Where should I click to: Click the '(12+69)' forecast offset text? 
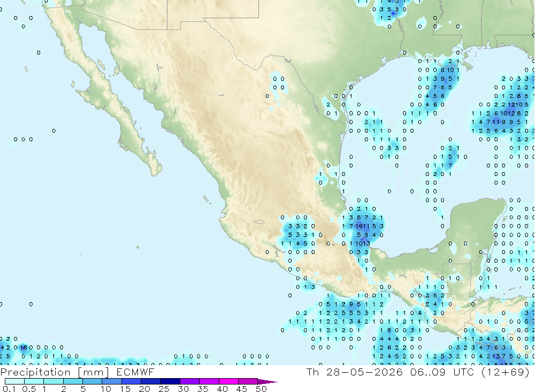click(x=506, y=372)
